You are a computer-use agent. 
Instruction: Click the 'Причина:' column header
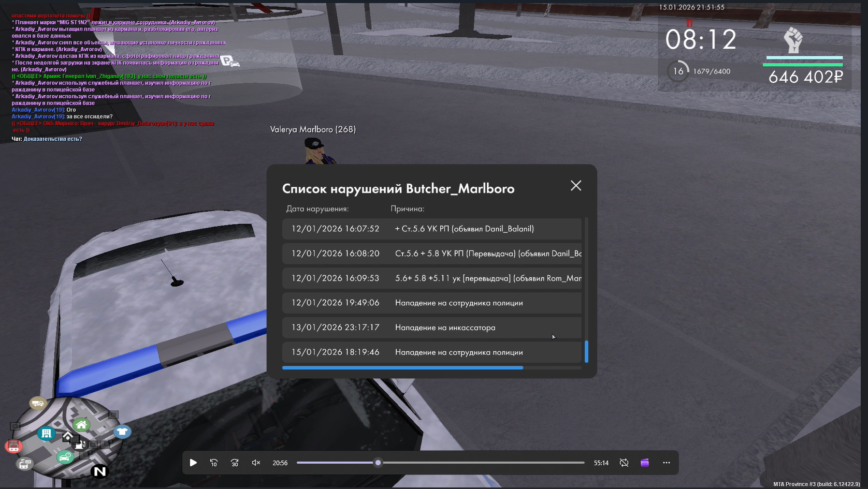(x=408, y=209)
